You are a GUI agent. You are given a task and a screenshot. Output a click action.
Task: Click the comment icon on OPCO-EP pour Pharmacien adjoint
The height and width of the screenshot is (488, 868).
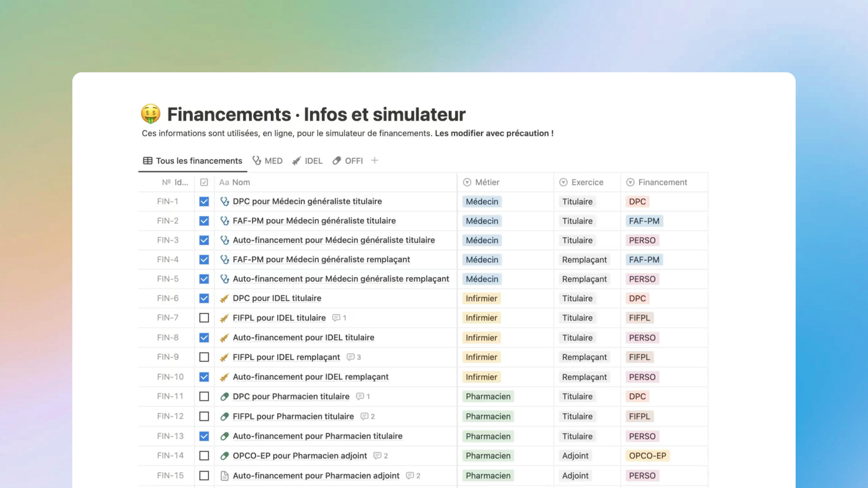tap(377, 455)
